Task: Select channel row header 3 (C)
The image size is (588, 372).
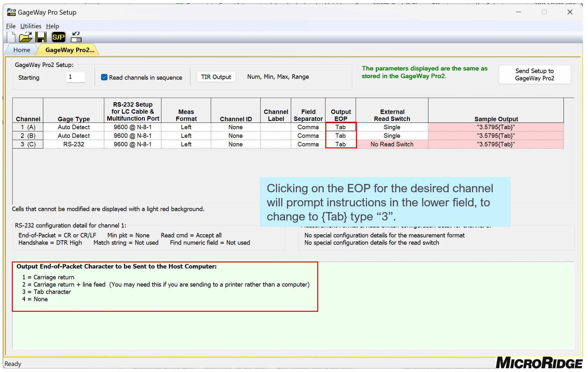Action: [x=28, y=144]
